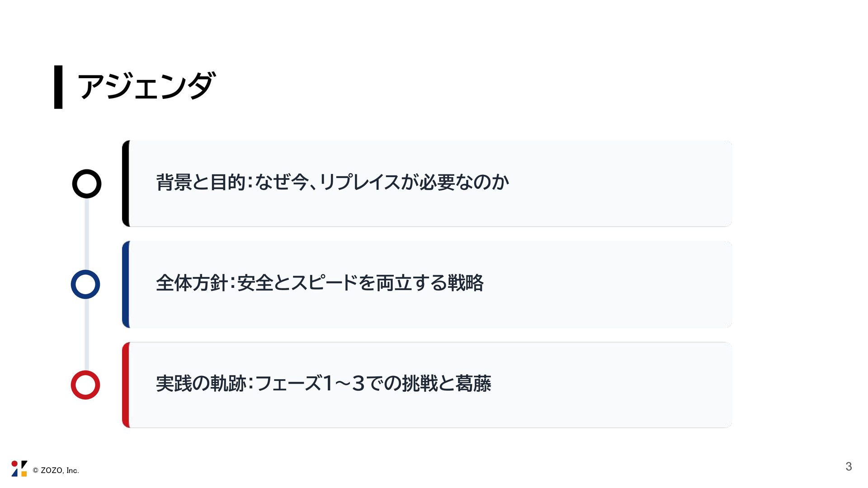Click the 背景と目的 heading text
The width and height of the screenshot is (868, 488).
[201, 183]
